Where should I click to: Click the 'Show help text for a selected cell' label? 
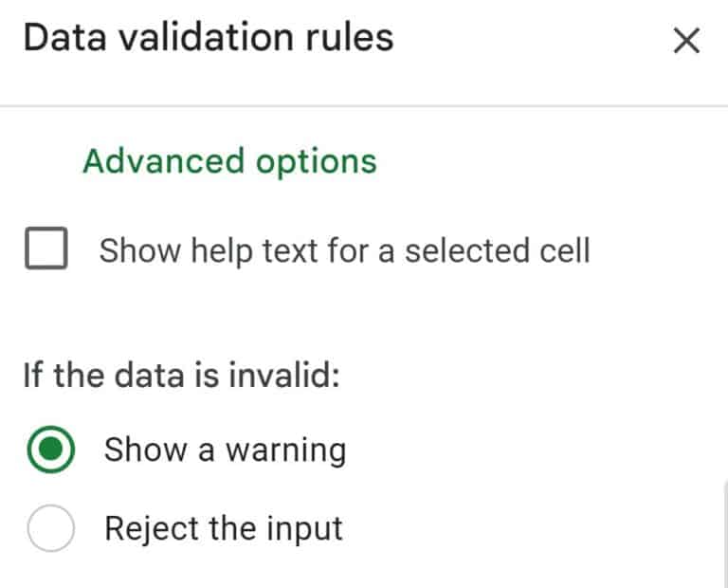pos(344,250)
